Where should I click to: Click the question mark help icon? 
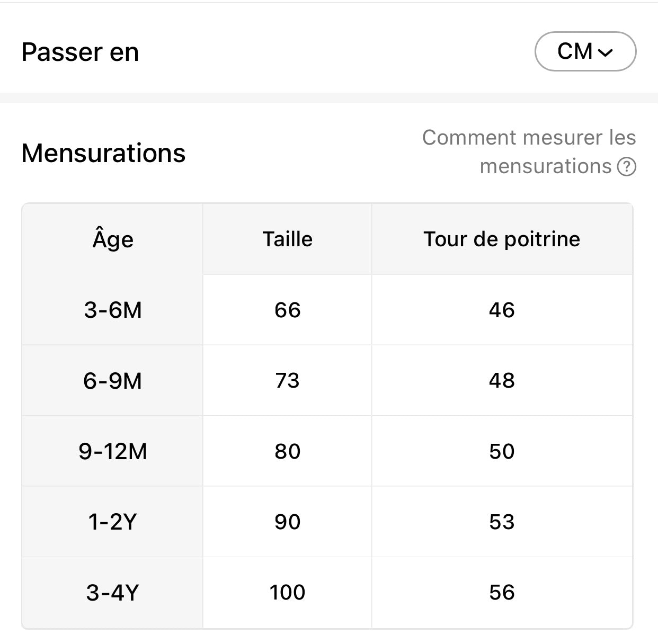(x=627, y=167)
